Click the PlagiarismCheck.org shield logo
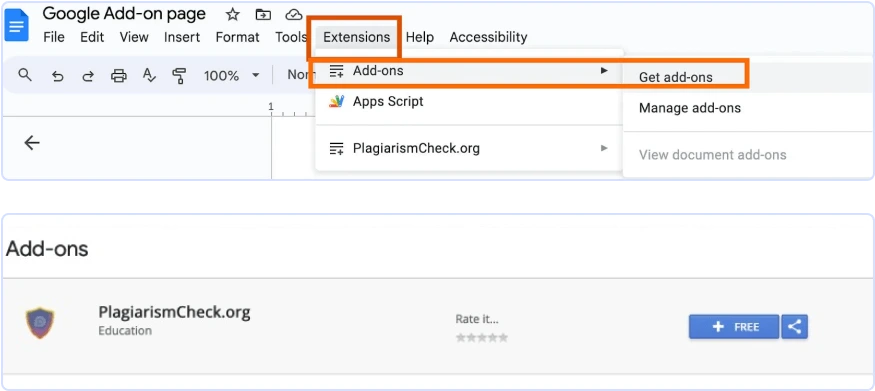This screenshot has width=875, height=391. pos(40,323)
